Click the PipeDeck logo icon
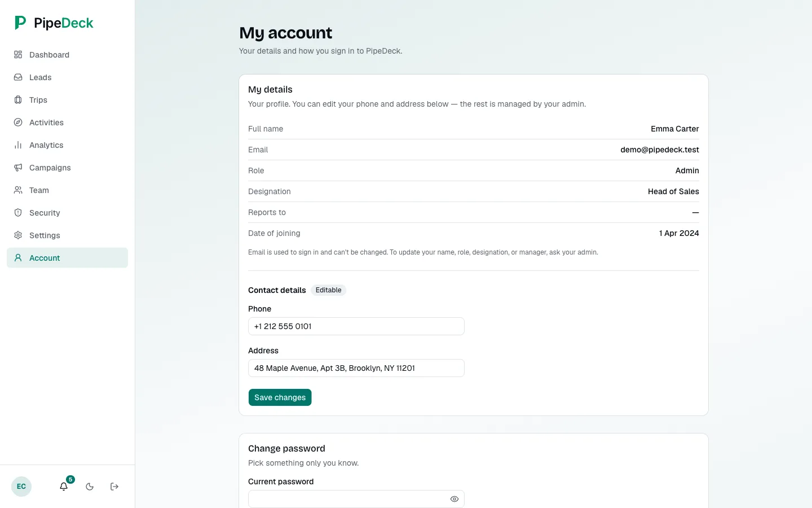Viewport: 812px width, 508px height. click(20, 23)
